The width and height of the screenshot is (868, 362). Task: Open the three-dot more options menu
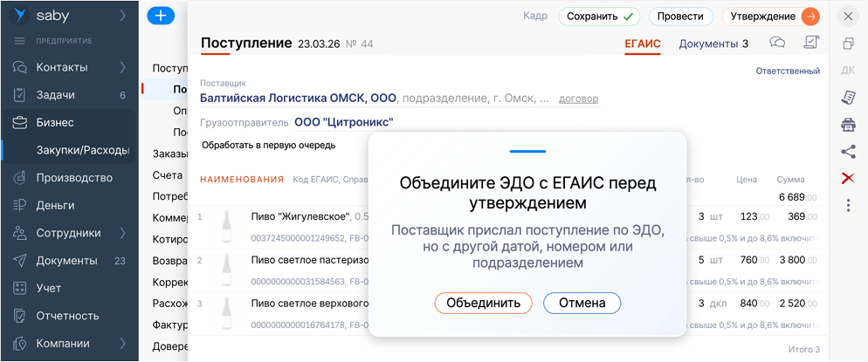pos(847,205)
